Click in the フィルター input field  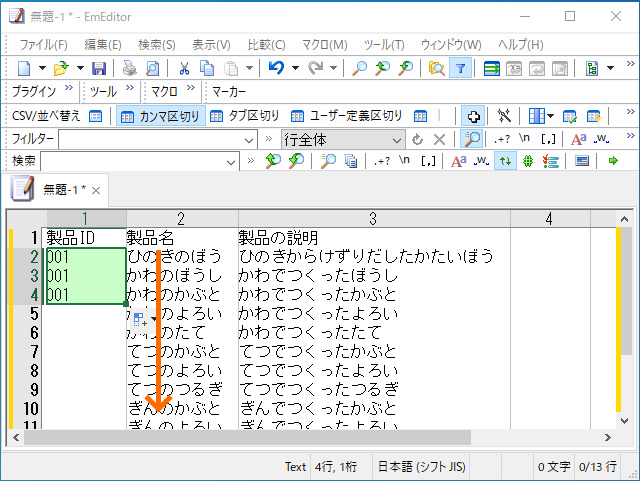click(x=151, y=140)
